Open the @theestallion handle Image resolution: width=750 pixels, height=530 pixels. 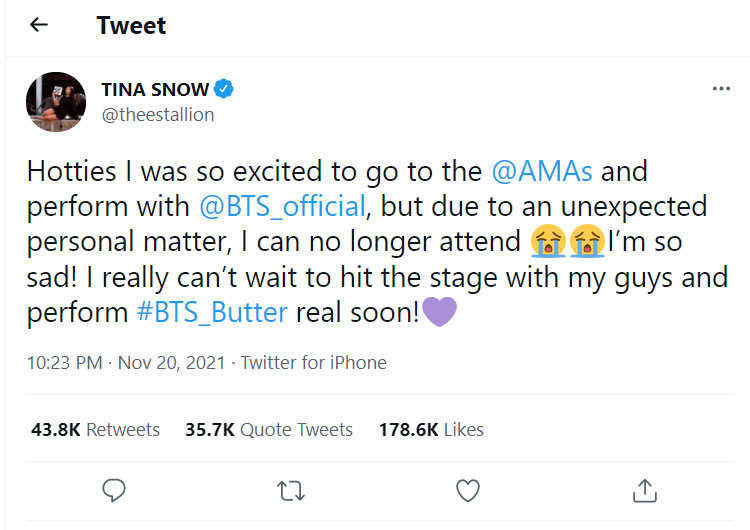pyautogui.click(x=157, y=114)
